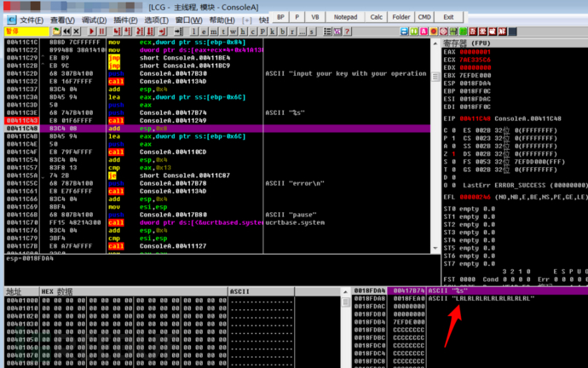Click the Step over icon
This screenshot has height=368, width=588.
pos(126,31)
